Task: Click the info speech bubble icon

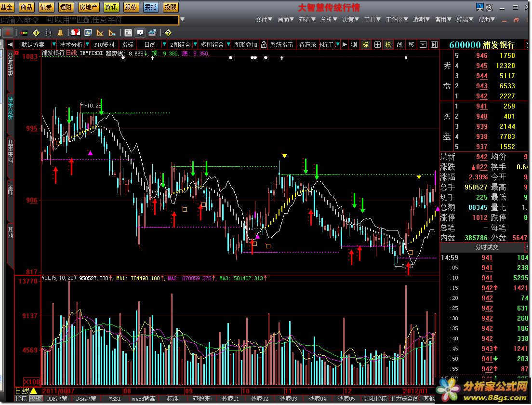Action: (140, 33)
